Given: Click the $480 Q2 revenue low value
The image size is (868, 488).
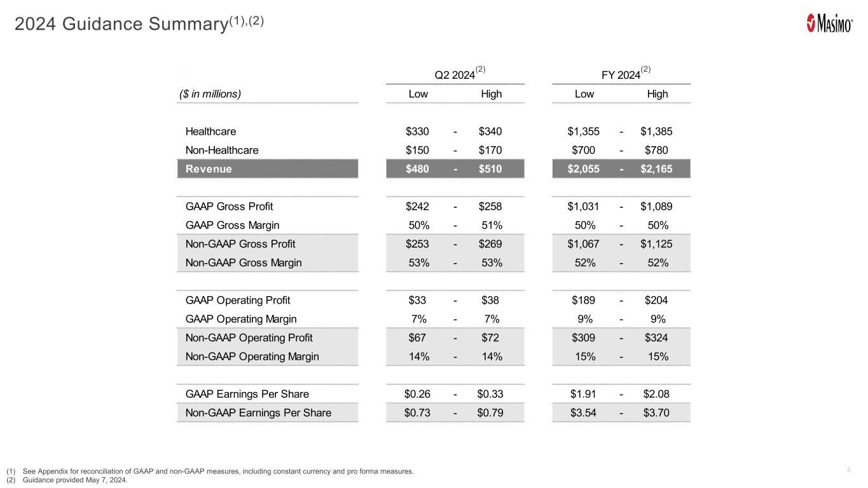Looking at the screenshot, I should [417, 169].
